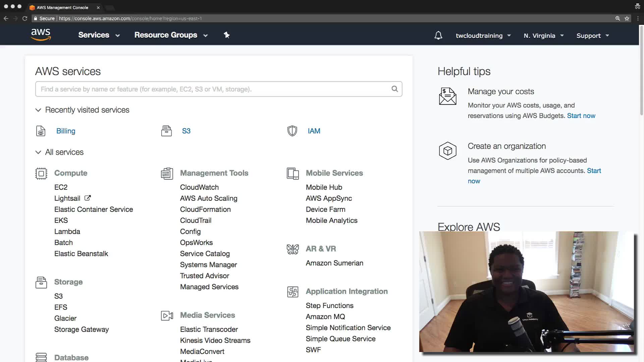The width and height of the screenshot is (644, 362).
Task: Click the IAM shield icon
Action: tap(292, 131)
